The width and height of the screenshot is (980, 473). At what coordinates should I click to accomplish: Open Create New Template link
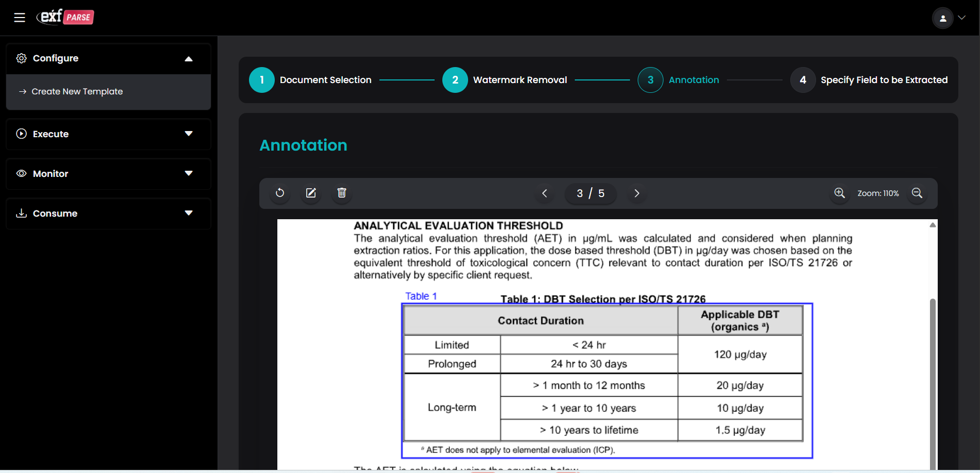77,92
